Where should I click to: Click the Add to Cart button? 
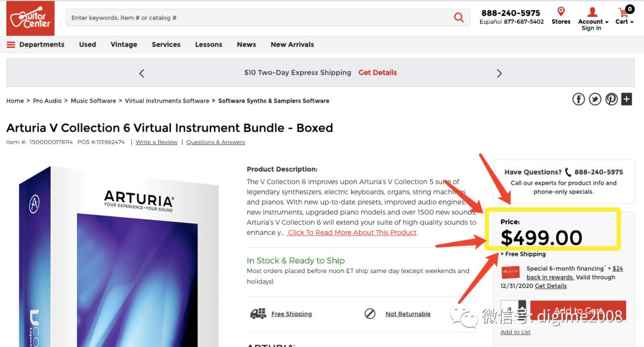(578, 311)
